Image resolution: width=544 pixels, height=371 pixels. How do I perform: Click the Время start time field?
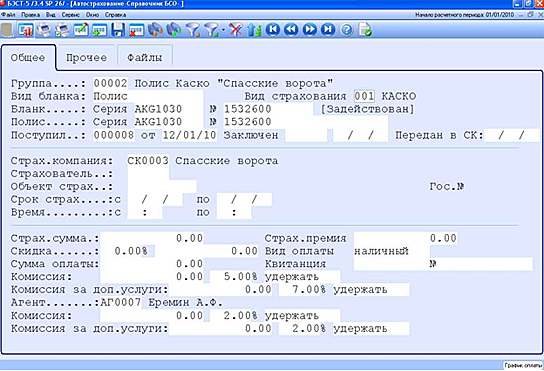coord(145,212)
